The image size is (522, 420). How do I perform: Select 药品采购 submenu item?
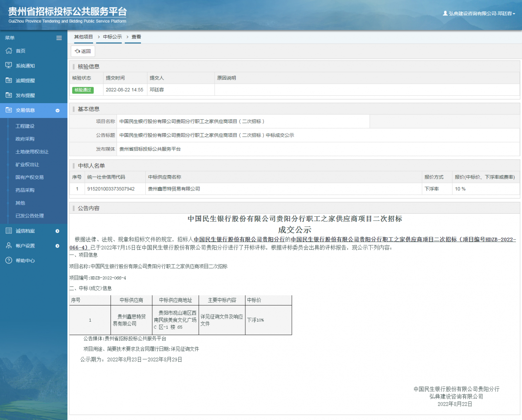point(25,190)
